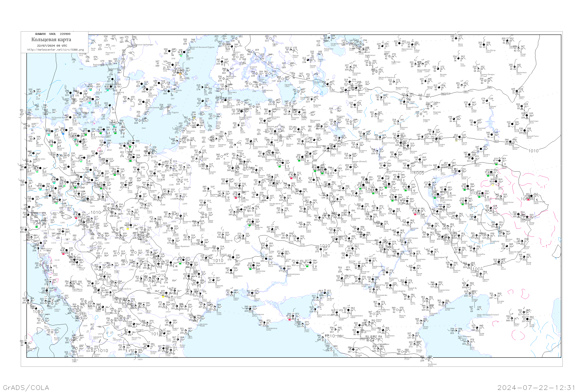Click the 22/07/2024 09 UTC date label
The height and width of the screenshot is (392, 588).
(52, 46)
